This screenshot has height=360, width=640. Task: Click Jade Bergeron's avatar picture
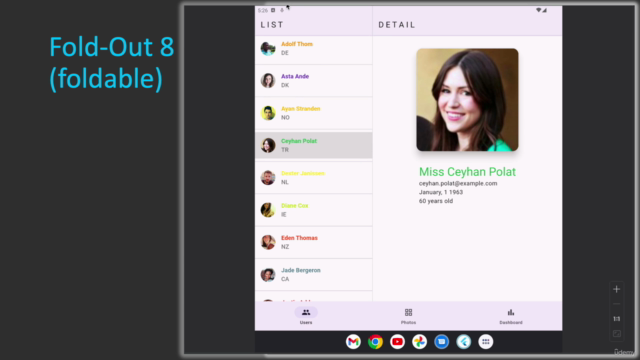coord(268,275)
